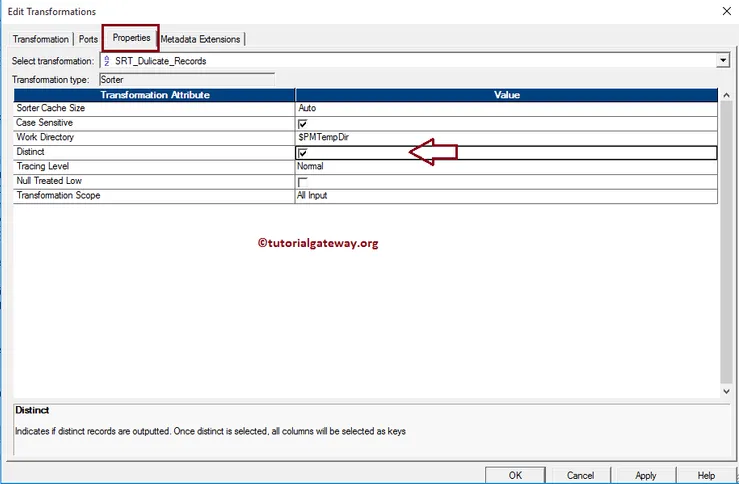This screenshot has height=484, width=739.
Task: Click the Transformation Attribute column header
Action: pyautogui.click(x=155, y=95)
